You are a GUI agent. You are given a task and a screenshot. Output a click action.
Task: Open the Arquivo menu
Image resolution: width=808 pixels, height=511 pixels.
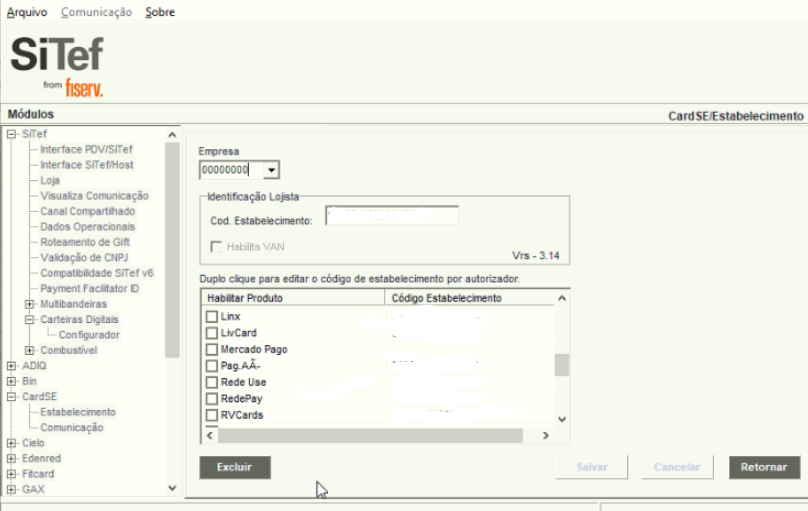(27, 12)
